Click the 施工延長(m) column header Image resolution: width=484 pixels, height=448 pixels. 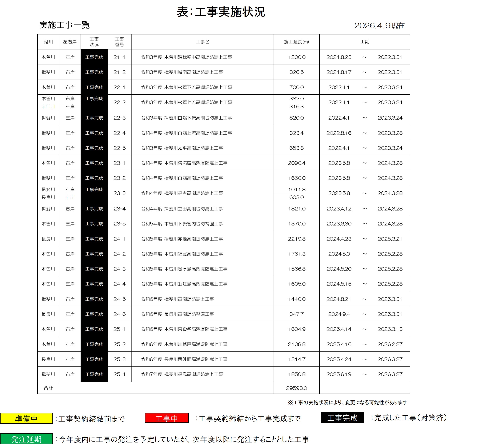(x=296, y=42)
